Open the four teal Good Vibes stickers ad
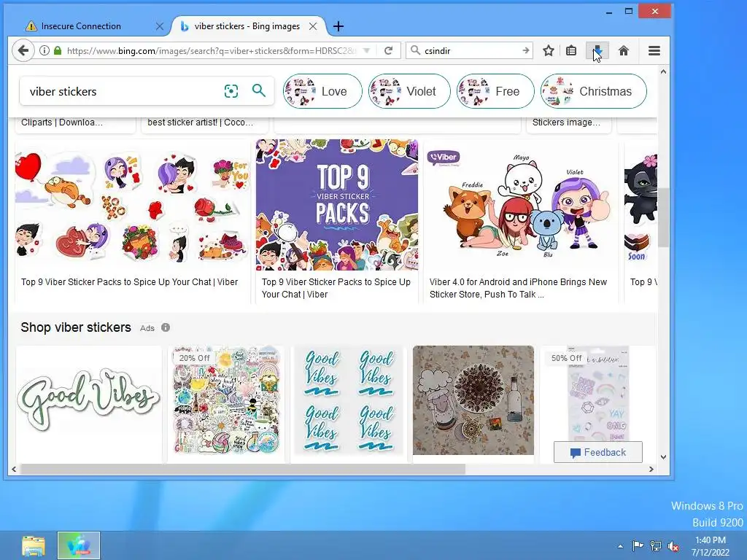Viewport: 747px width, 560px height. pyautogui.click(x=349, y=400)
